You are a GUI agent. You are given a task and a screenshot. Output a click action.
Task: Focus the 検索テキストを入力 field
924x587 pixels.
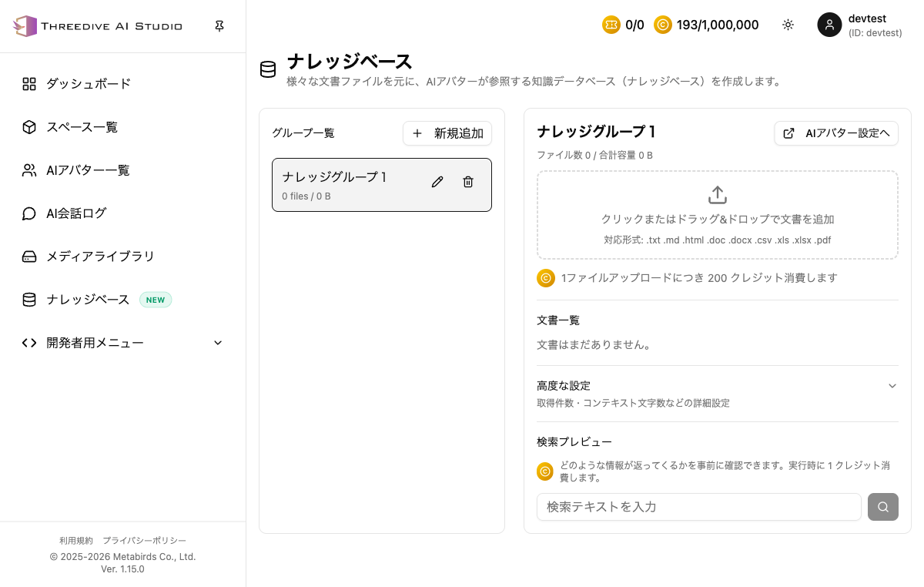tap(699, 507)
